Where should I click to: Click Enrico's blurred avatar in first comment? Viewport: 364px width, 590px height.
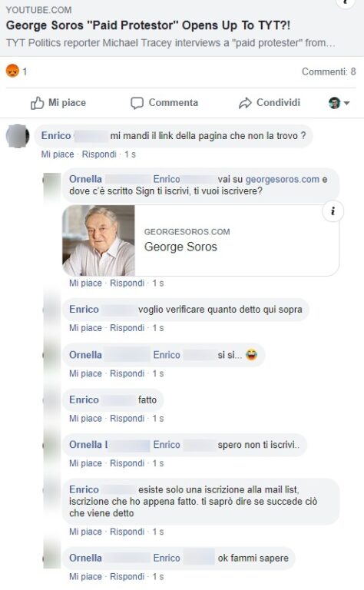click(x=18, y=136)
